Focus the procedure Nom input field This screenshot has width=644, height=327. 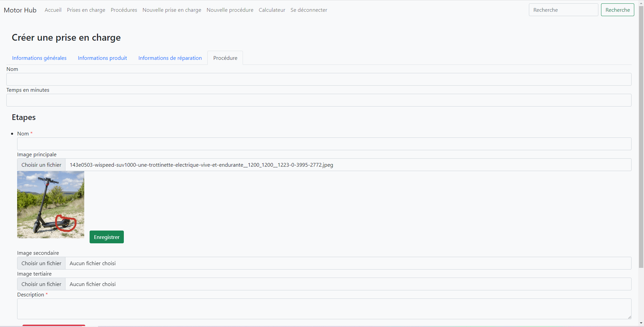tap(319, 79)
